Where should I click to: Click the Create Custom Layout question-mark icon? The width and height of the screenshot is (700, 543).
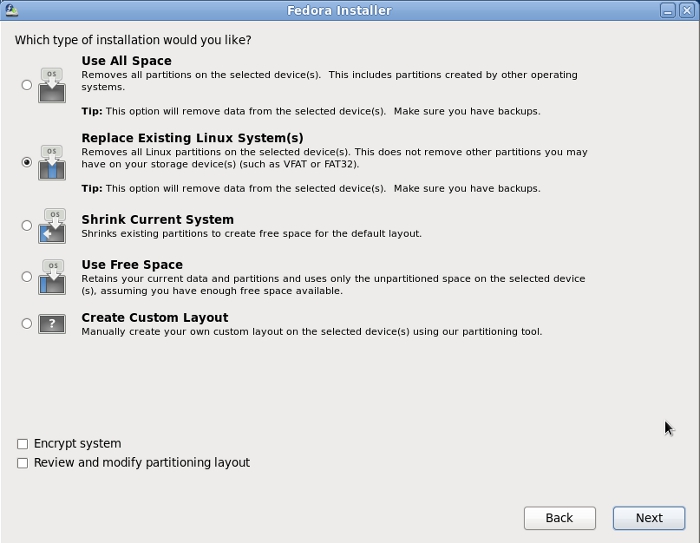(x=52, y=323)
